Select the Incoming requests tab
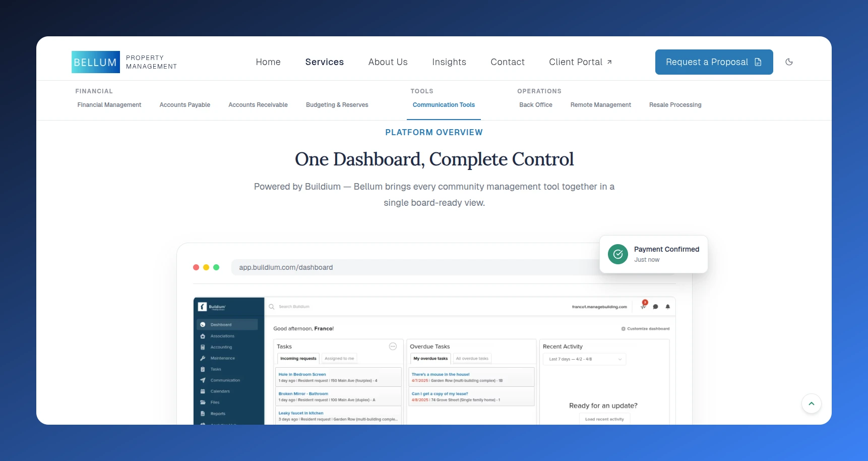The height and width of the screenshot is (461, 868). pyautogui.click(x=298, y=359)
